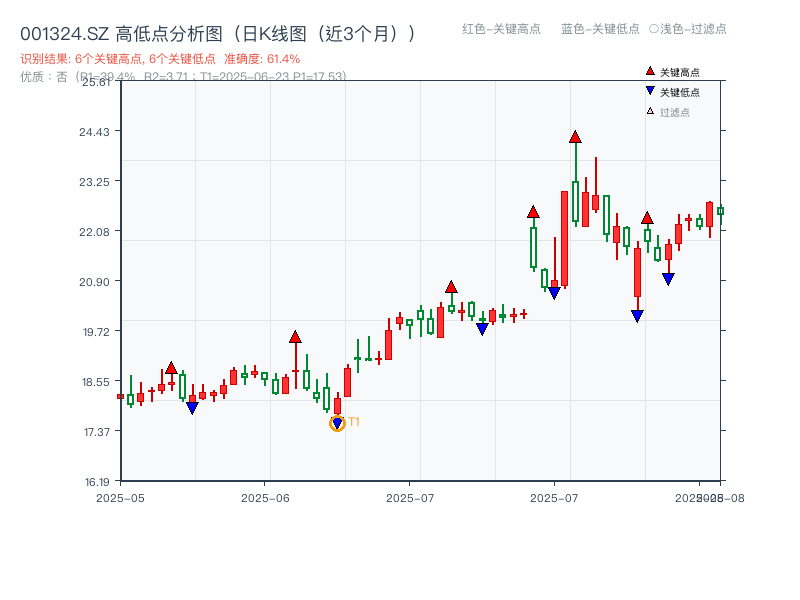Select the blue 关键低点 triangle in legend
The width and height of the screenshot is (800, 600).
point(650,90)
